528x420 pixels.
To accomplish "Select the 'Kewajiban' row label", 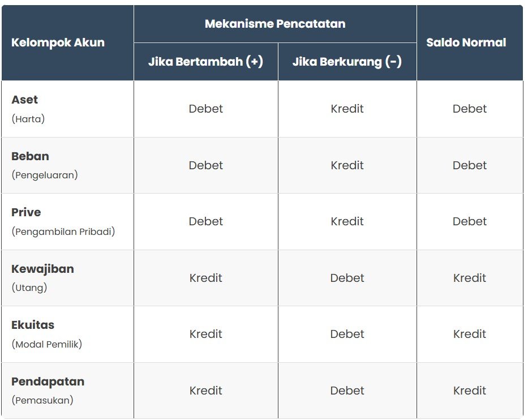I will point(42,269).
